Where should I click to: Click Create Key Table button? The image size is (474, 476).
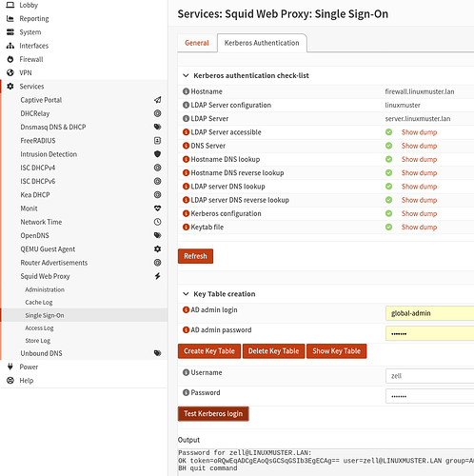[209, 351]
